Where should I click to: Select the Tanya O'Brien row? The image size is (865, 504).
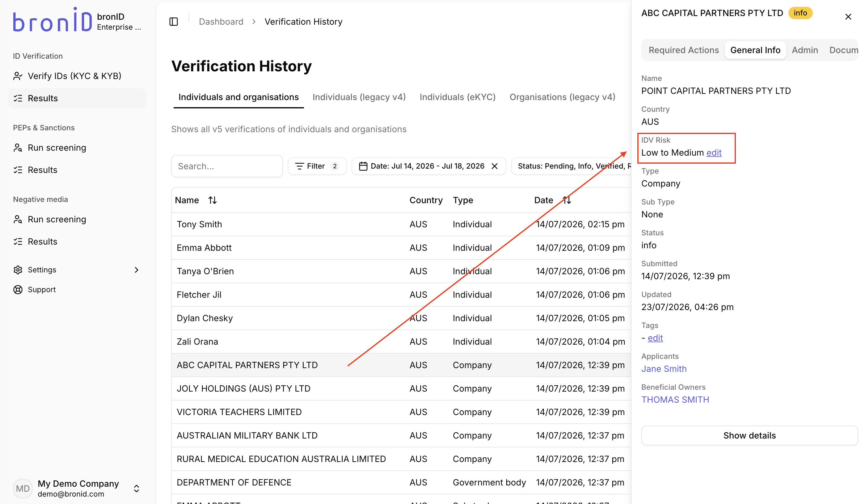click(x=401, y=271)
